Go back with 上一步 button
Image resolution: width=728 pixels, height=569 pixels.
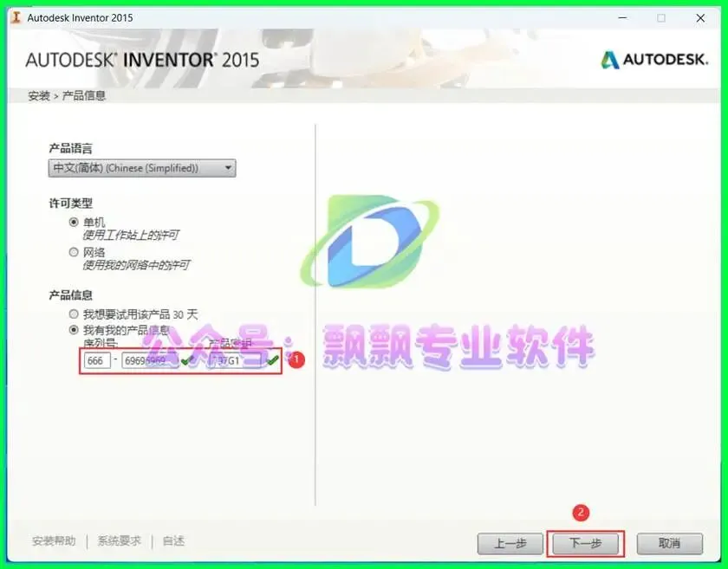click(510, 543)
